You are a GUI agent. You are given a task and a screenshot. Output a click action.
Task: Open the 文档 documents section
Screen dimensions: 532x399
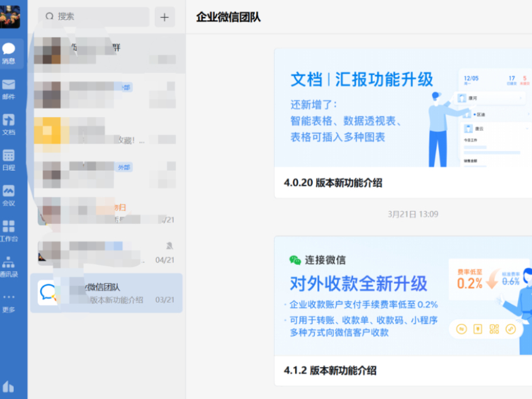coord(9,125)
